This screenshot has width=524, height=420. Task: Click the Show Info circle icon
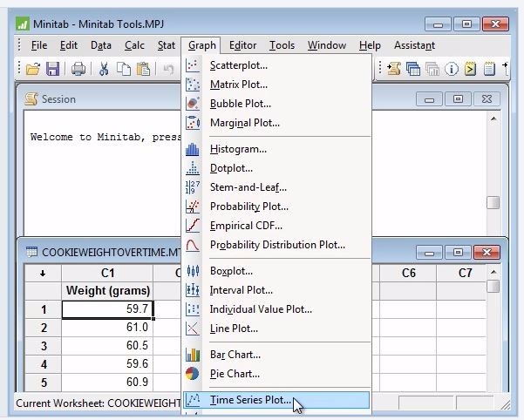452,69
